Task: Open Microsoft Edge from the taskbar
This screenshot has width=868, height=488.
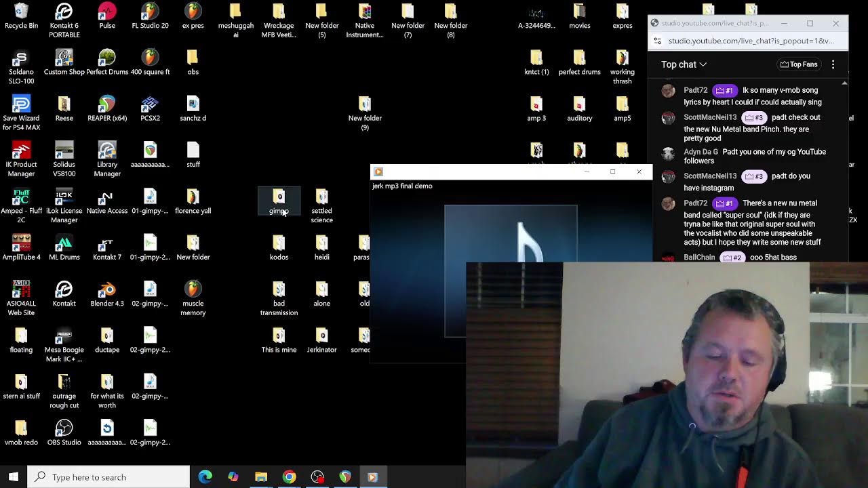Action: coord(205,477)
